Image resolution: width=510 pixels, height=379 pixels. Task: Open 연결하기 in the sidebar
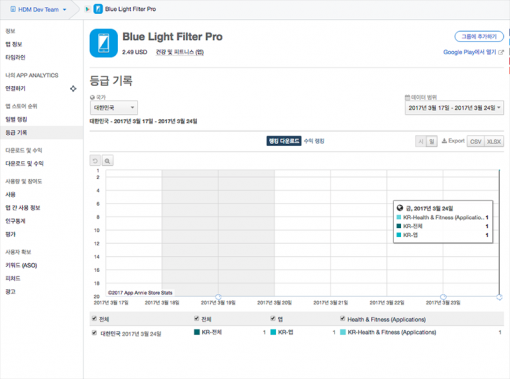coord(15,88)
